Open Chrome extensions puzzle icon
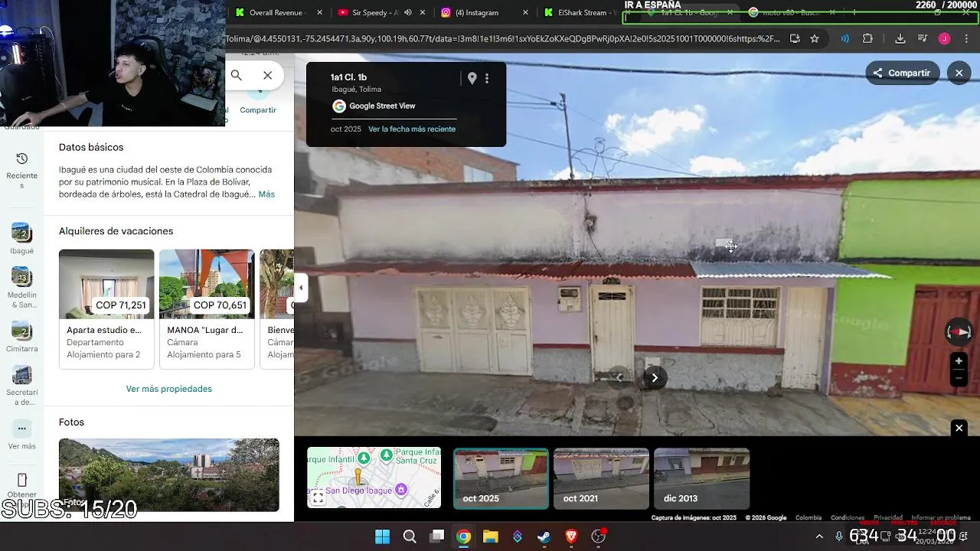 coord(867,38)
